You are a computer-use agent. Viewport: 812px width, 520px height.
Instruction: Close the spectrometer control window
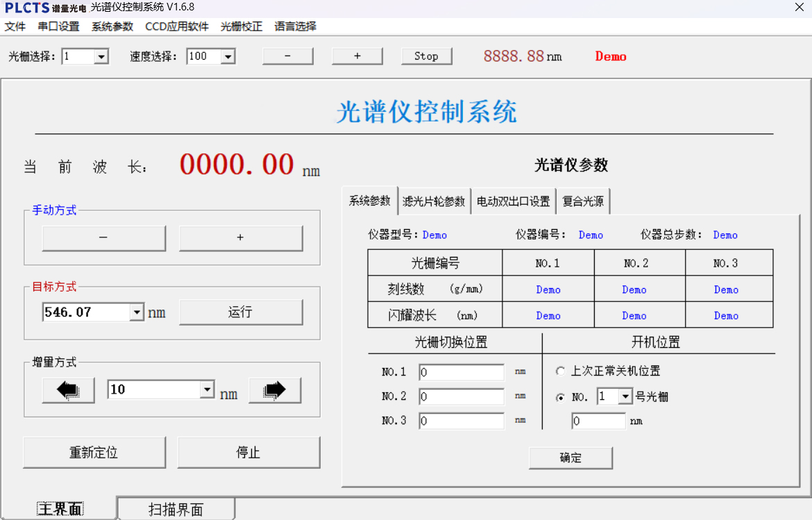tap(799, 7)
